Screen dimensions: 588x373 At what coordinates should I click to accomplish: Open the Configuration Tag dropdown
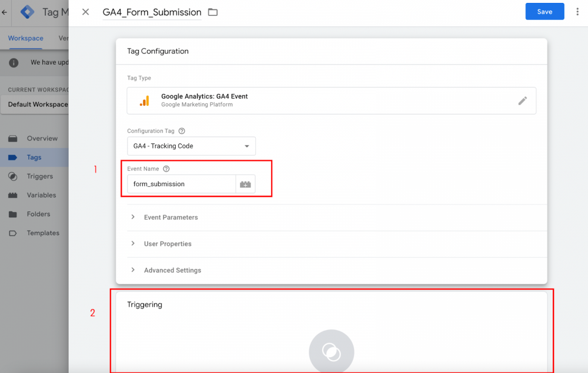191,146
